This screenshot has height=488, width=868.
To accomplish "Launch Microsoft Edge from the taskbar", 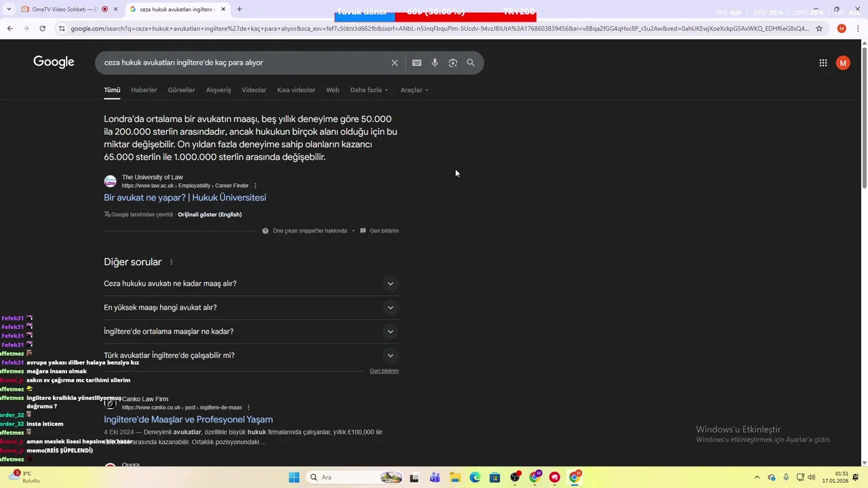I will [x=475, y=477].
